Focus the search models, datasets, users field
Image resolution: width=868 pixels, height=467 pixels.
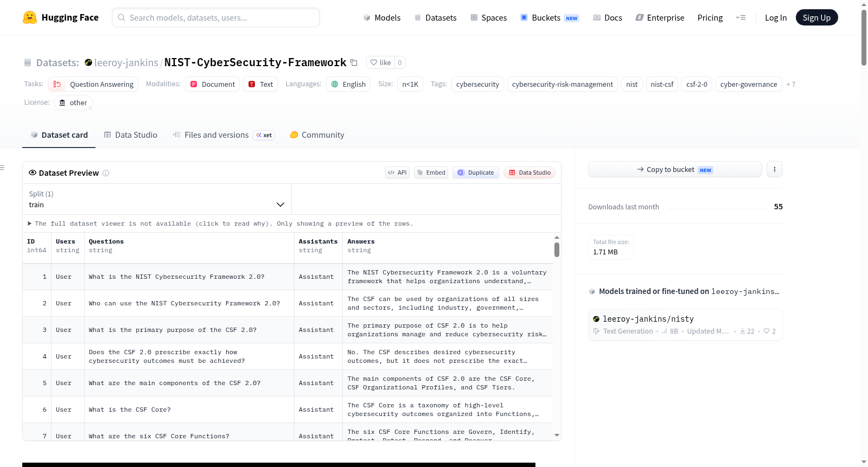(x=216, y=17)
